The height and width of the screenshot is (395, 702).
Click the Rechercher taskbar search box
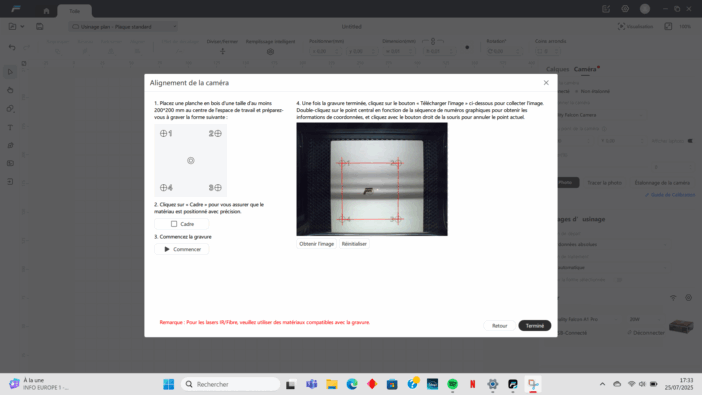point(231,384)
